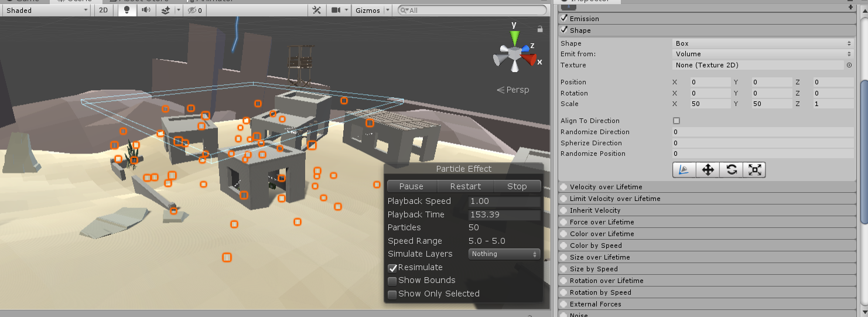Click the hidden objects eye counter icon
868x317 pixels.
pos(195,11)
